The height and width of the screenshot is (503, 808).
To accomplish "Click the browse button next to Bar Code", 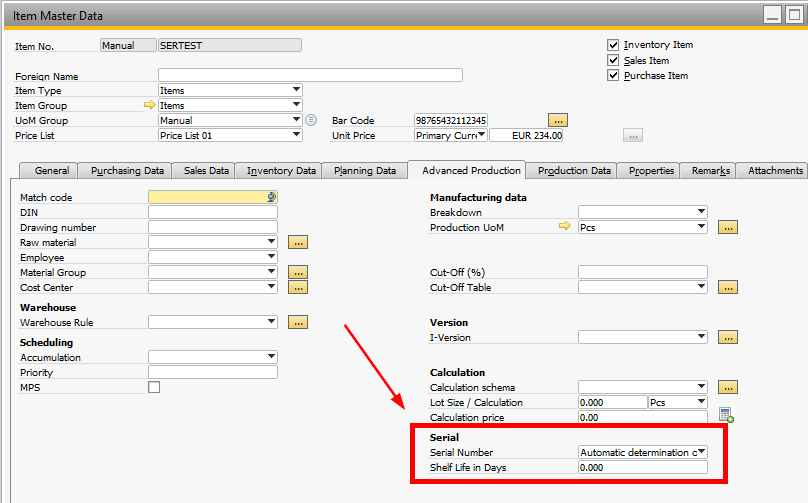I will tap(558, 120).
